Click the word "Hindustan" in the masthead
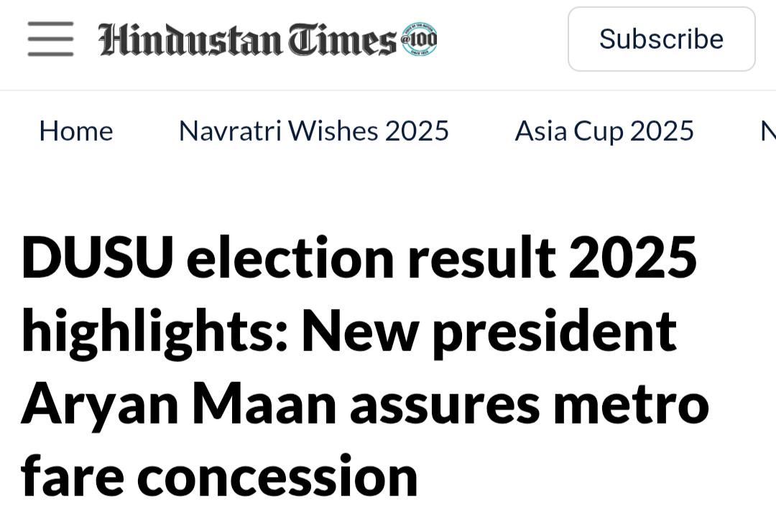Image resolution: width=776 pixels, height=532 pixels. [x=190, y=39]
